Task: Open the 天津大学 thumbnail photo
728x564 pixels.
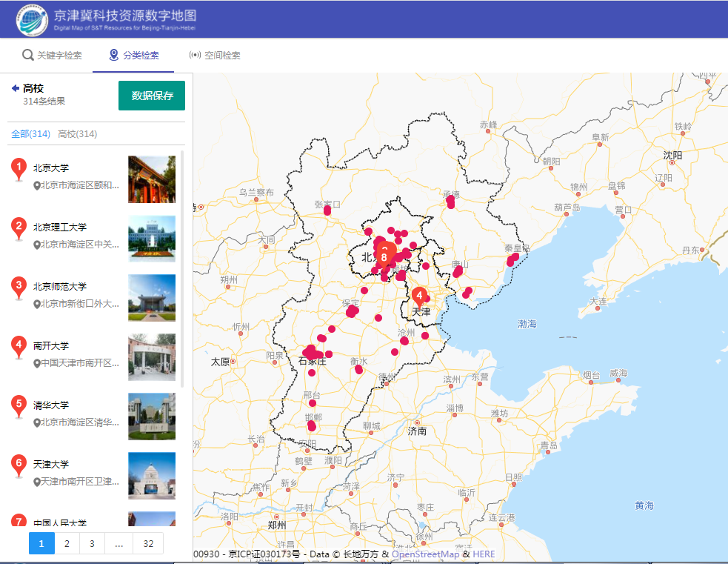Action: pyautogui.click(x=152, y=476)
